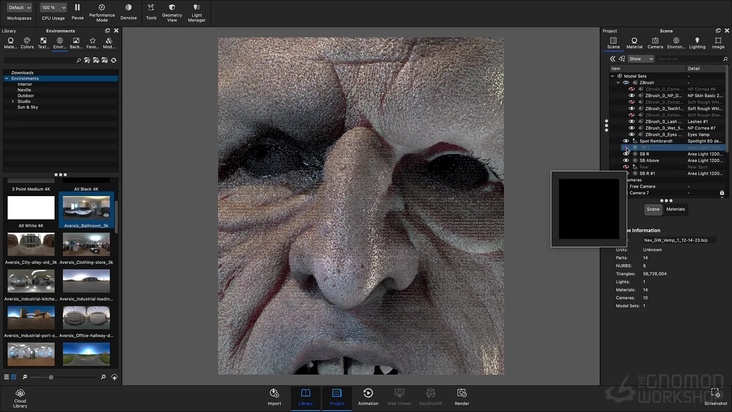Open the Render dialog

click(x=462, y=397)
